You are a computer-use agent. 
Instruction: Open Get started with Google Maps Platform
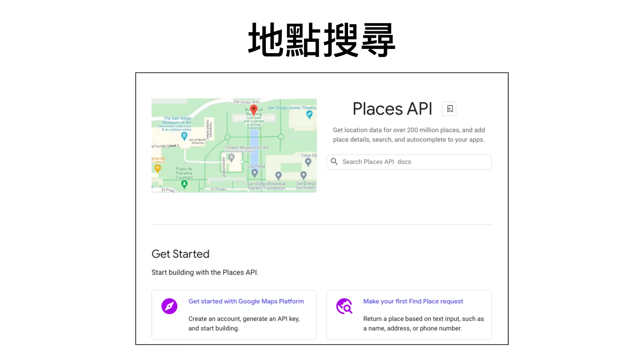[x=246, y=301]
